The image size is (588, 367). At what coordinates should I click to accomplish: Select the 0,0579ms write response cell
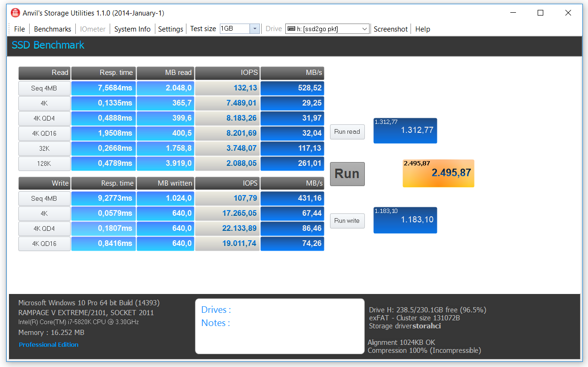click(104, 213)
